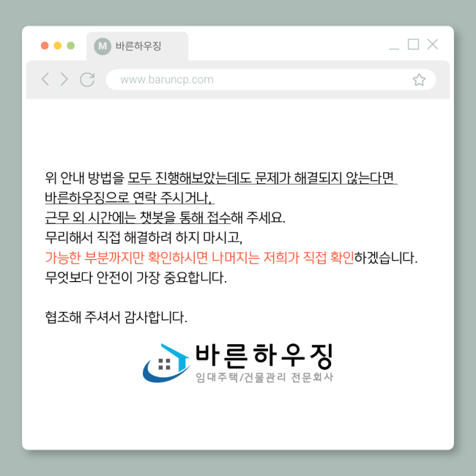
Task: Bookmark the page with the star icon
Action: point(419,80)
